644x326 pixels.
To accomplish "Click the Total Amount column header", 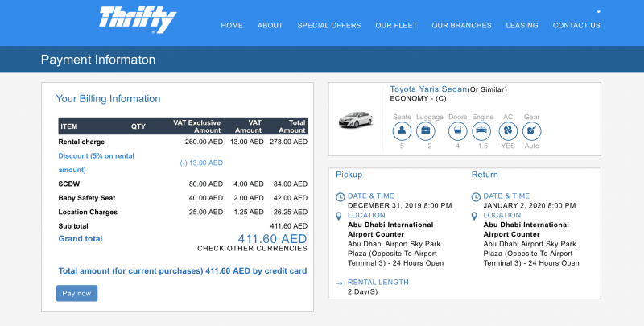I will click(292, 126).
